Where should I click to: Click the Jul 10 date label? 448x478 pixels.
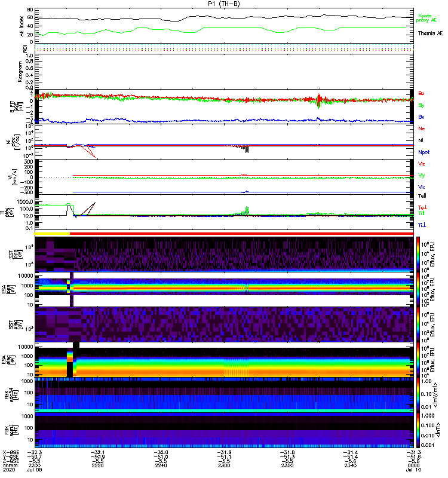click(413, 470)
